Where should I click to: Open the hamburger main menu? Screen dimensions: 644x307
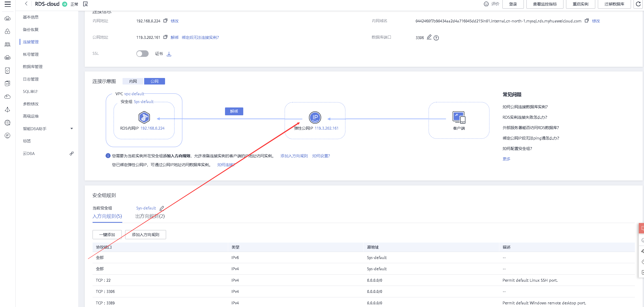pyautogui.click(x=8, y=4)
